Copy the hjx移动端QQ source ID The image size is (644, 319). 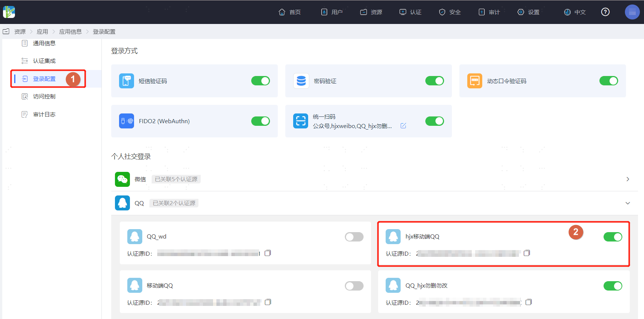click(527, 253)
